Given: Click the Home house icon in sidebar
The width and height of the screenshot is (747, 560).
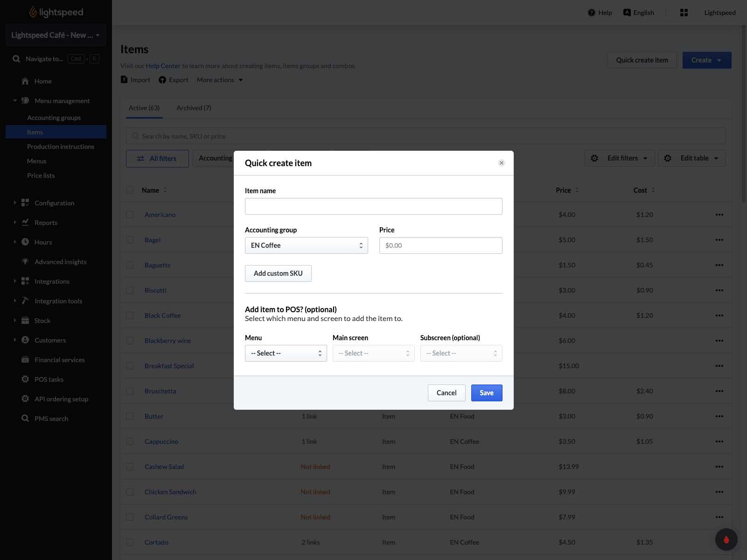Looking at the screenshot, I should [25, 81].
